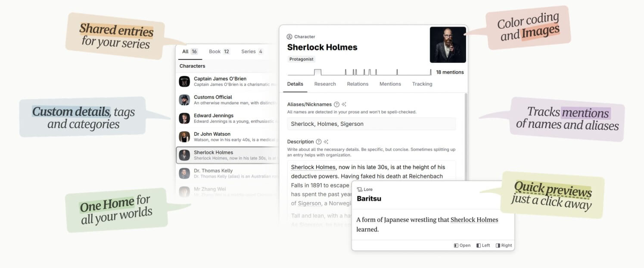Open help icon next to Description
This screenshot has width=644, height=268.
[319, 142]
